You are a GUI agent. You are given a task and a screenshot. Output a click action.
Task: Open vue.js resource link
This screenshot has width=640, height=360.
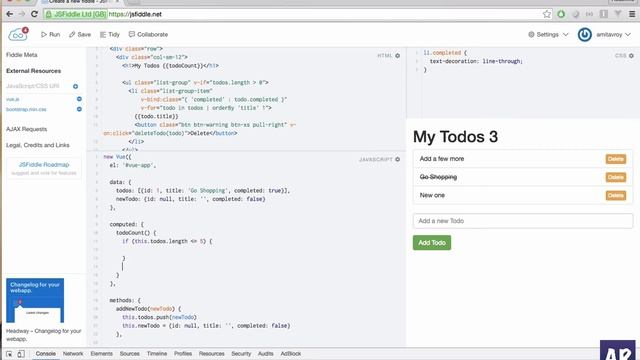[13, 99]
